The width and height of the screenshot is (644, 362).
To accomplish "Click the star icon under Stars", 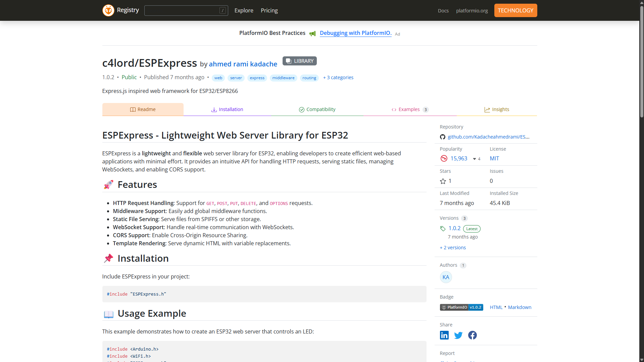I will (x=442, y=181).
